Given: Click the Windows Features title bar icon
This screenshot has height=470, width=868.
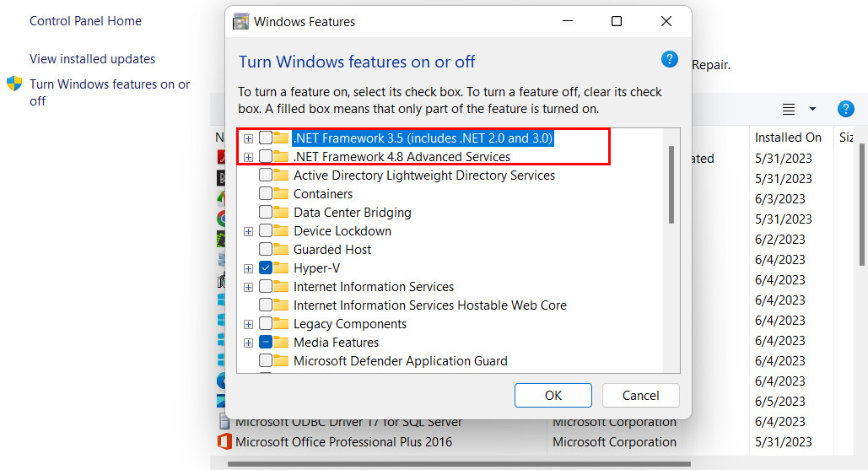Looking at the screenshot, I should [240, 22].
